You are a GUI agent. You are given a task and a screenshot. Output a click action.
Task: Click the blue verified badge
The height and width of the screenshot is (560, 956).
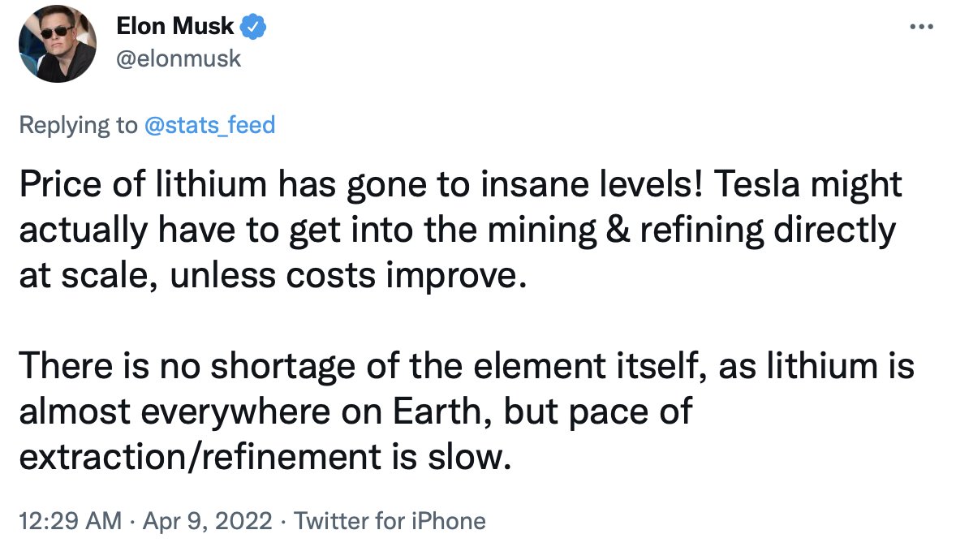point(253,27)
